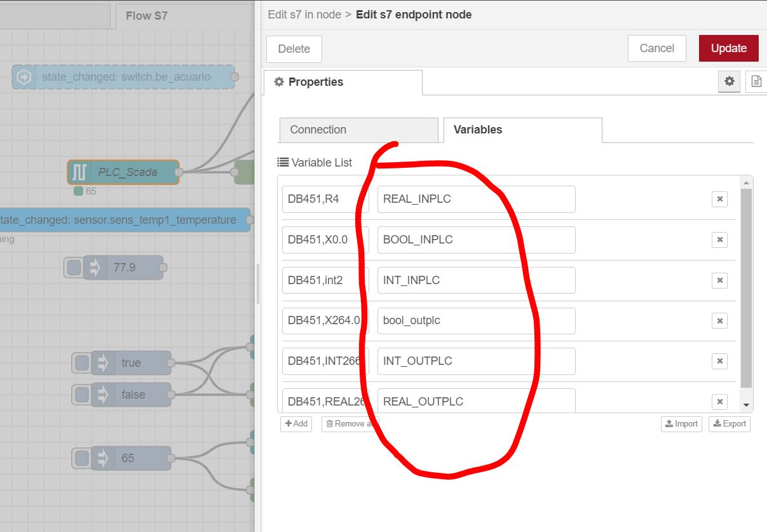Image resolution: width=767 pixels, height=532 pixels.
Task: Add a new variable with the Add button
Action: 295,423
